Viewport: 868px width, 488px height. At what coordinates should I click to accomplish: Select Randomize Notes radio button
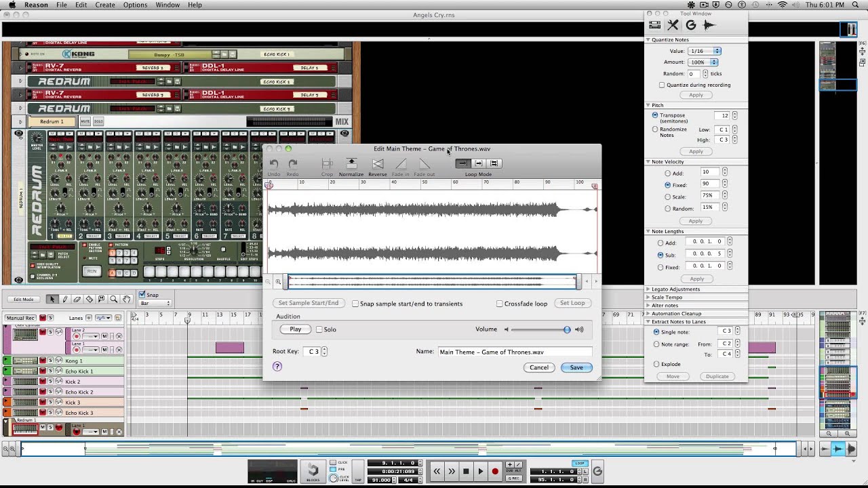click(655, 129)
